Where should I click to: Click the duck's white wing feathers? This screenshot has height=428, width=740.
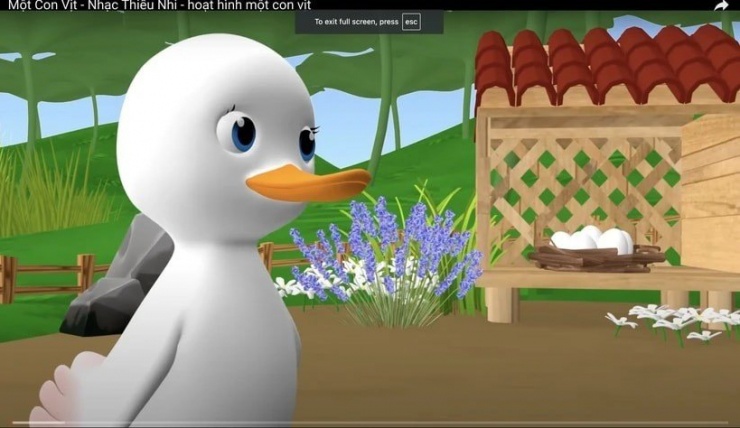[x=60, y=395]
